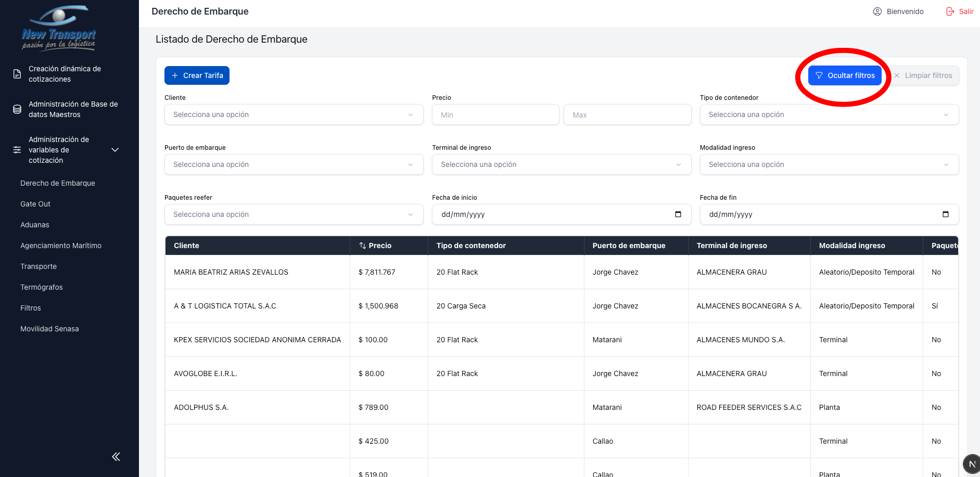The image size is (980, 477).
Task: Navigate to Agenciamiento Marítimo menu item
Action: pyautogui.click(x=61, y=246)
